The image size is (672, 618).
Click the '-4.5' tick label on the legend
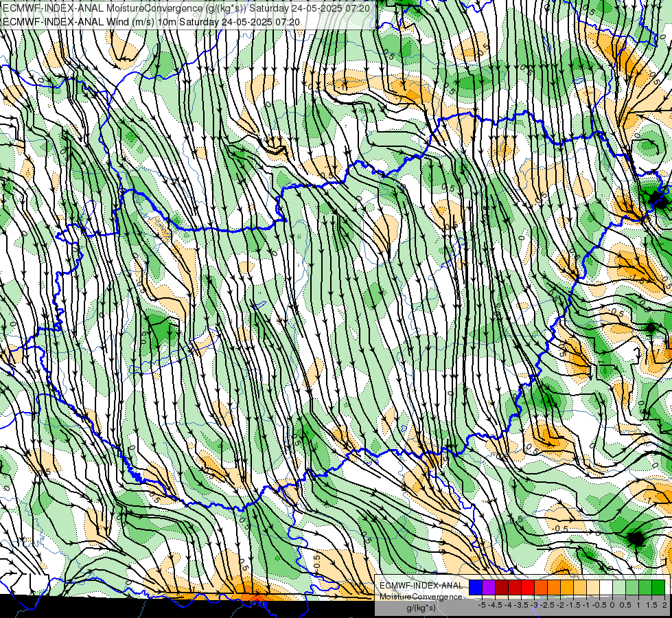495,605
